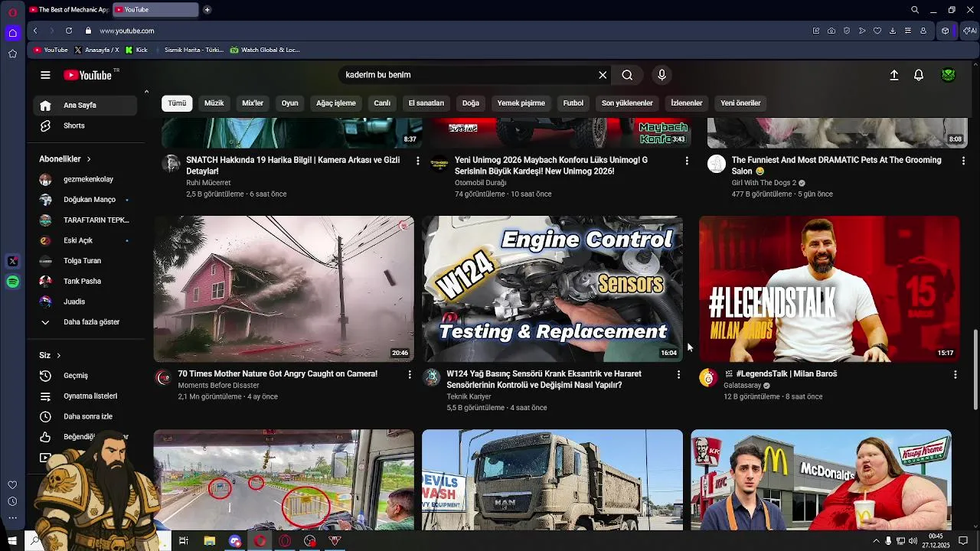The image size is (980, 551).
Task: Open TARAFTARIN TEPK... subscription
Action: click(x=86, y=220)
